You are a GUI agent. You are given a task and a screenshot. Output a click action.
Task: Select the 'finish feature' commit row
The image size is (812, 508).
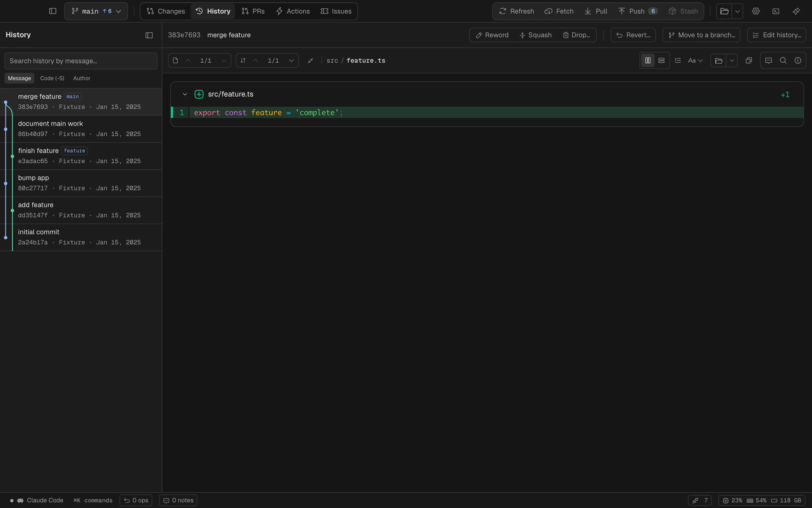(x=81, y=156)
